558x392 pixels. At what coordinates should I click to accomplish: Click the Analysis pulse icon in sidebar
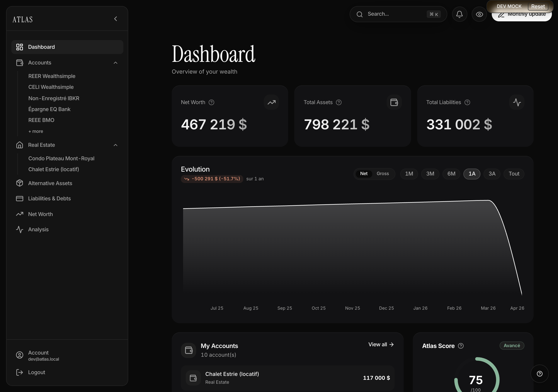[19, 229]
